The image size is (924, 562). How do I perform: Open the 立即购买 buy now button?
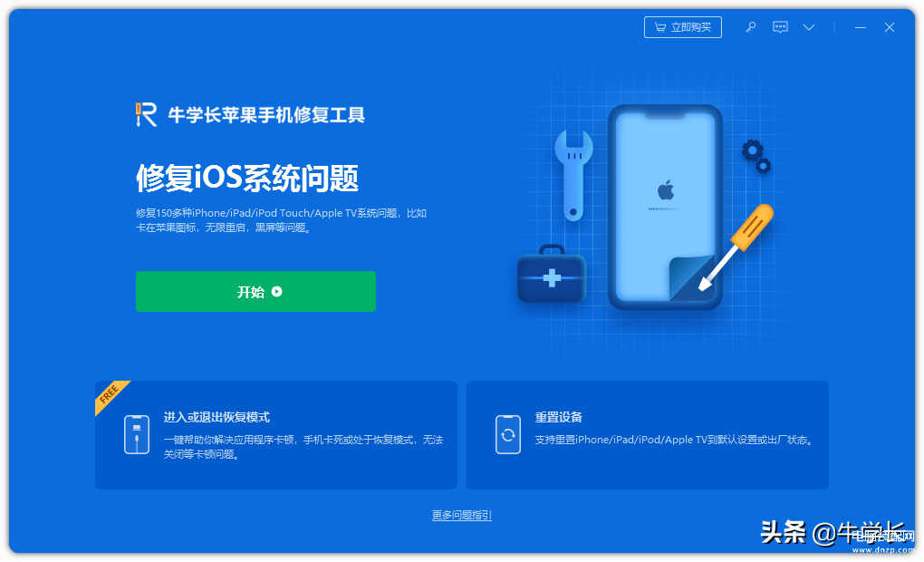tap(682, 27)
